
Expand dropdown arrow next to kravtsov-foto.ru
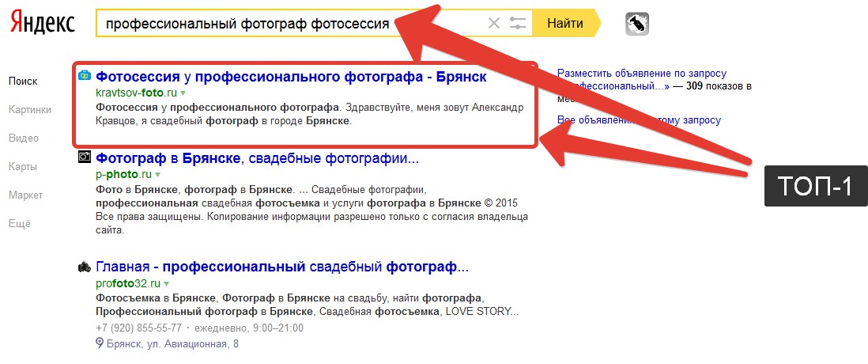click(x=183, y=93)
